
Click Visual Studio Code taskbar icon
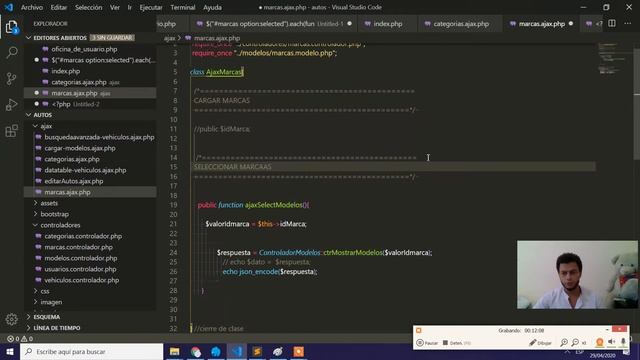237,351
